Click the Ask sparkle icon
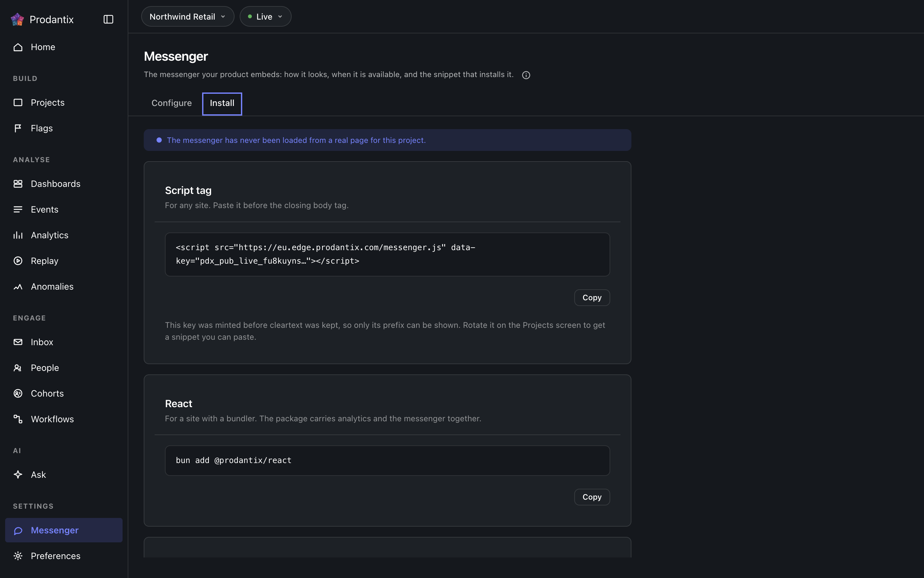 [x=18, y=474]
